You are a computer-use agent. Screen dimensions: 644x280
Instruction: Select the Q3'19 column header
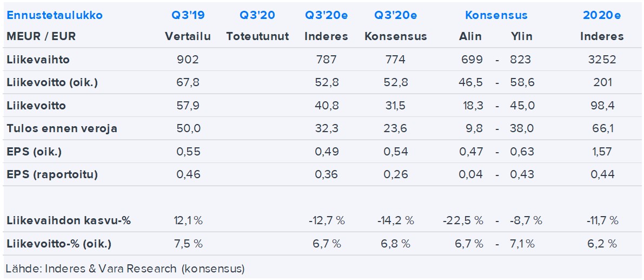188,15
